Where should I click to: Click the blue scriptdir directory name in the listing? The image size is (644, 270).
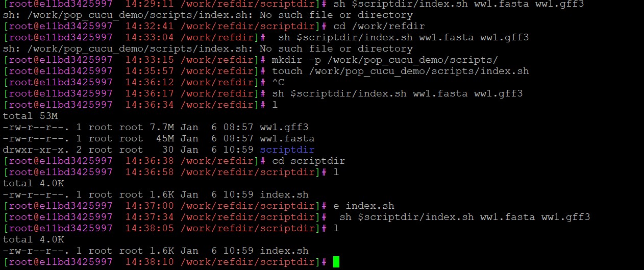click(x=287, y=150)
